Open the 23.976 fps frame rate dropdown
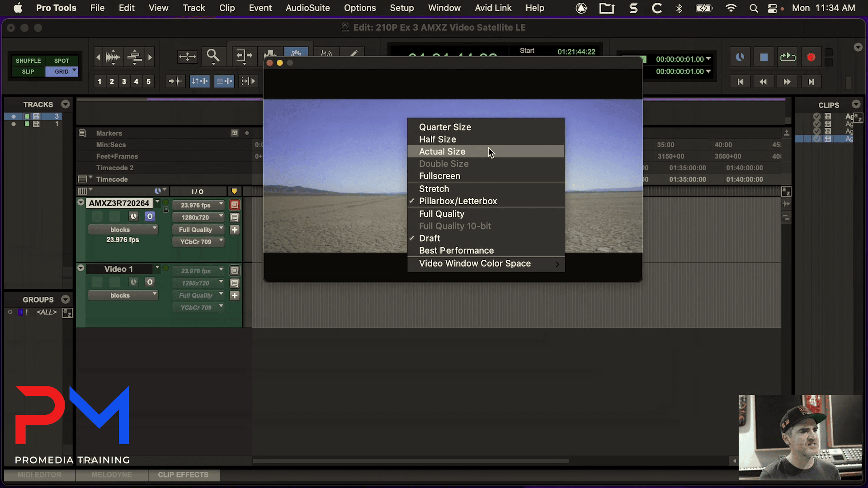868x488 pixels. tap(198, 205)
